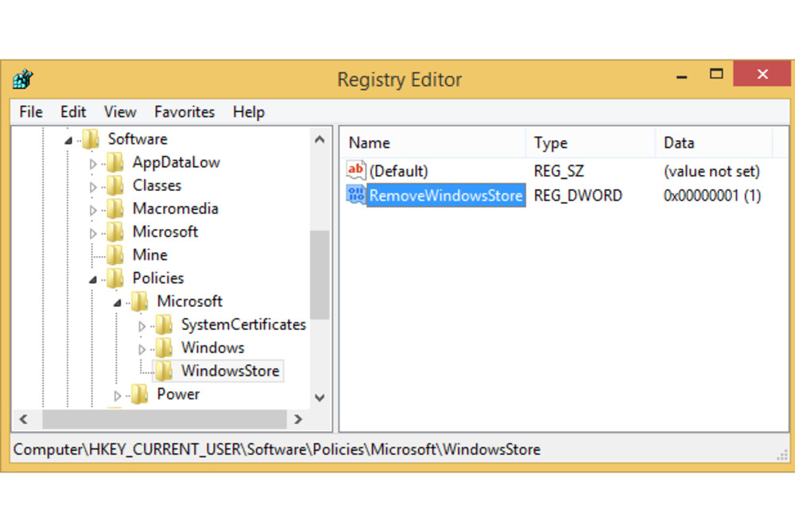This screenshot has height=532, width=795.
Task: Collapse the Policies tree node
Action: coord(93,279)
